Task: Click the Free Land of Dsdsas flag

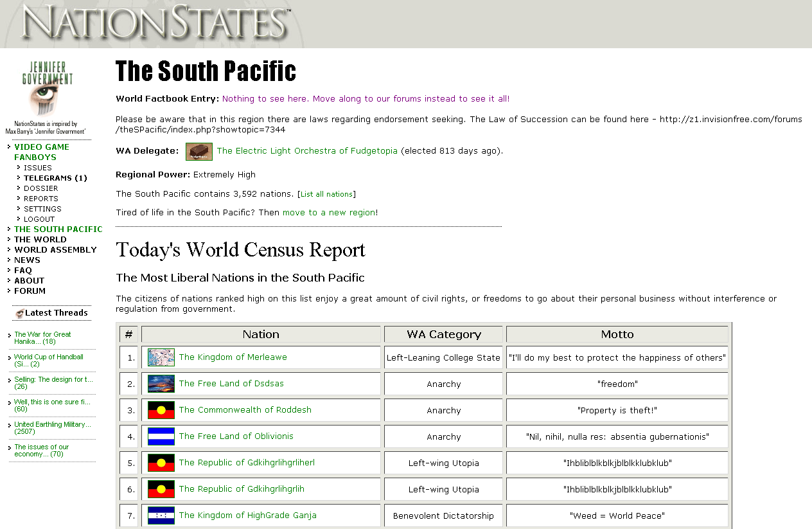Action: click(x=161, y=384)
